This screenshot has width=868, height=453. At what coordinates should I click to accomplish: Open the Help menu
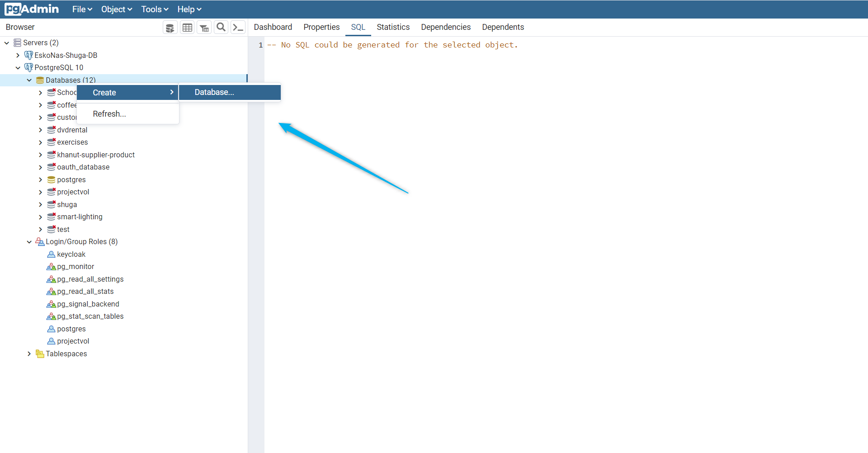pyautogui.click(x=189, y=9)
